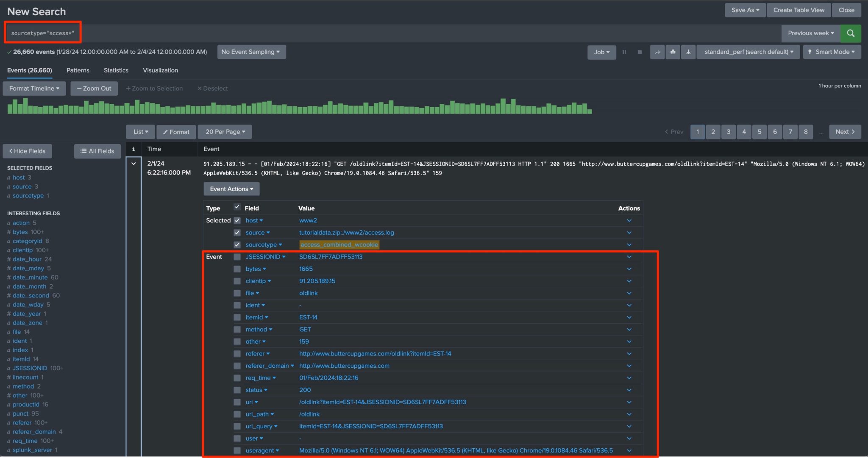Image resolution: width=868 pixels, height=458 pixels.
Task: Click the info 'i' column header icon
Action: click(133, 149)
